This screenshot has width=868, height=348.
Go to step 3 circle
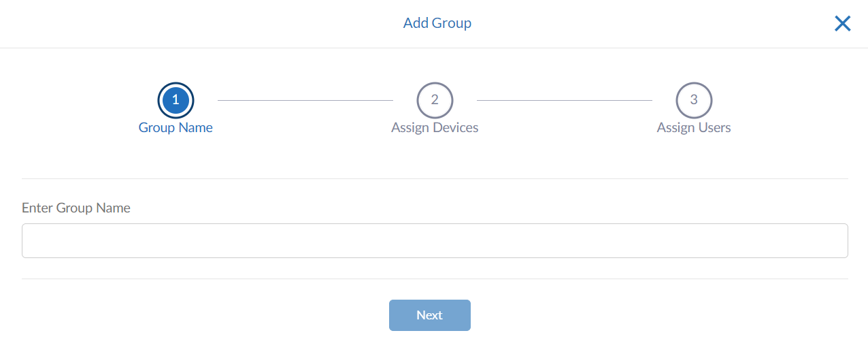[694, 100]
